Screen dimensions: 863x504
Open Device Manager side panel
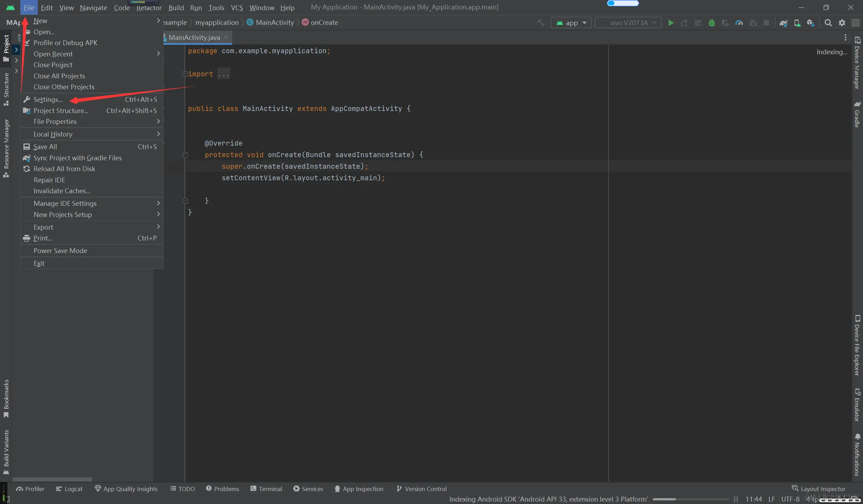click(x=857, y=63)
